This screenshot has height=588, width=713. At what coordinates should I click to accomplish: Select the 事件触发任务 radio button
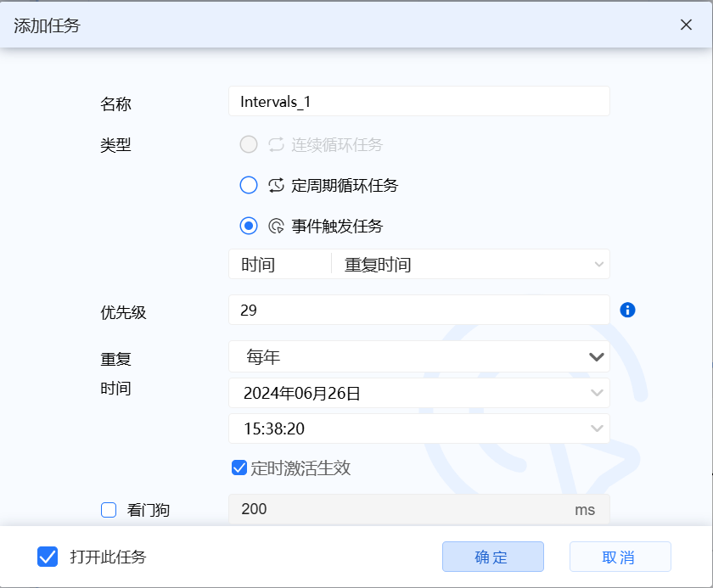click(248, 226)
